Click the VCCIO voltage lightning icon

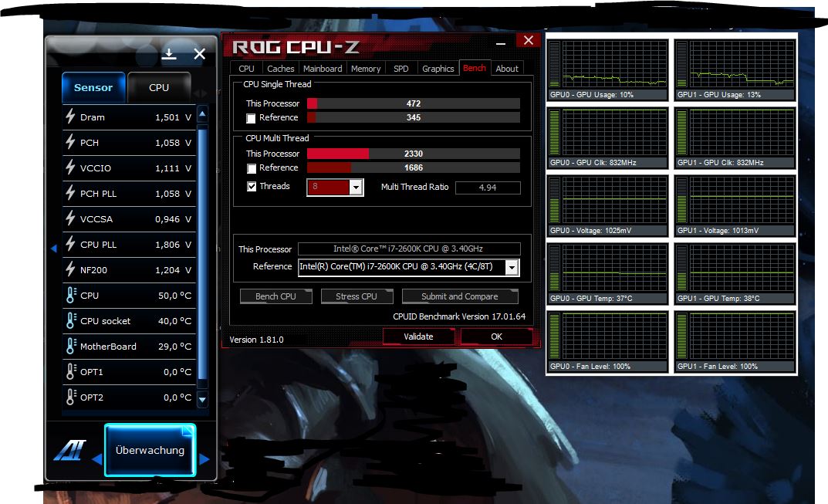tap(70, 167)
